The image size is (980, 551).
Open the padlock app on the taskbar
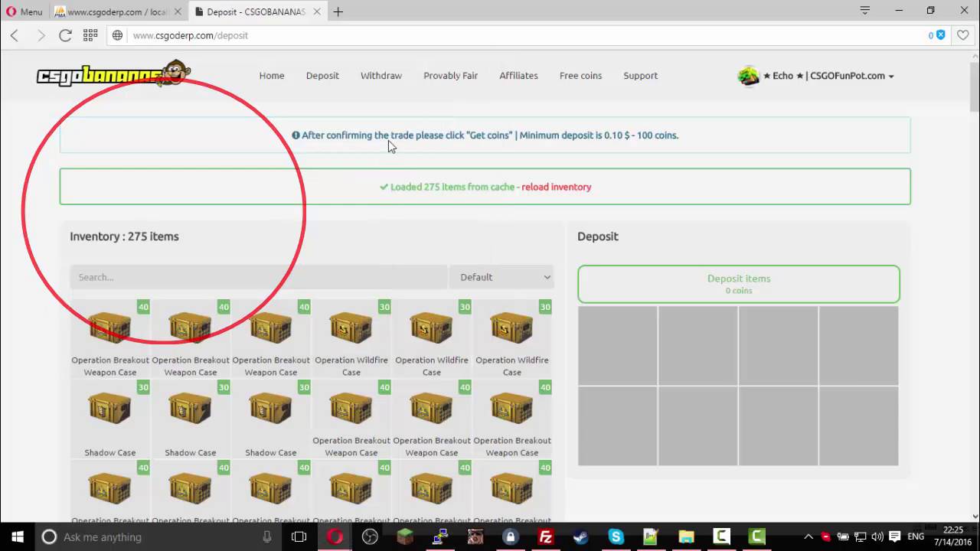tap(511, 536)
